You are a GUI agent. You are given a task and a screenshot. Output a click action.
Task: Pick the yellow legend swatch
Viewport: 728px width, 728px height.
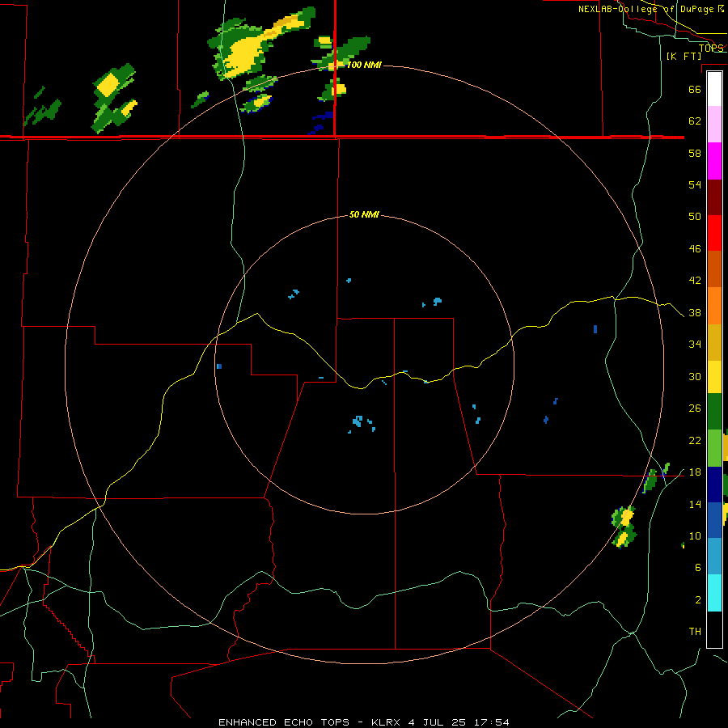[x=714, y=377]
